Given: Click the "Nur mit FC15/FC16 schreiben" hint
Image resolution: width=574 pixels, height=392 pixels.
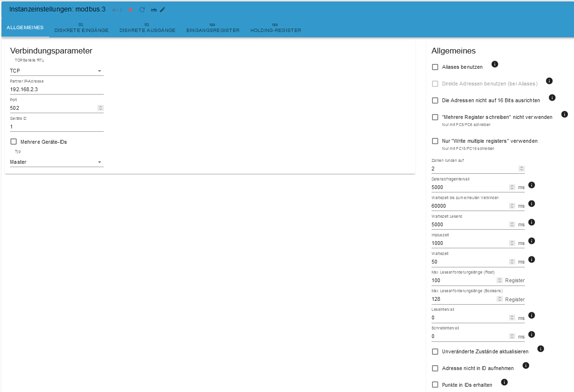Looking at the screenshot, I should [468, 148].
